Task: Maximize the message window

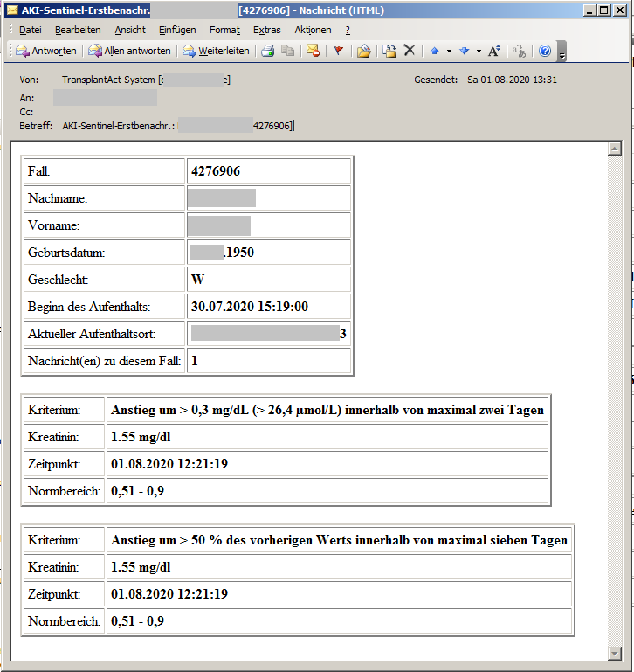Action: click(x=604, y=10)
